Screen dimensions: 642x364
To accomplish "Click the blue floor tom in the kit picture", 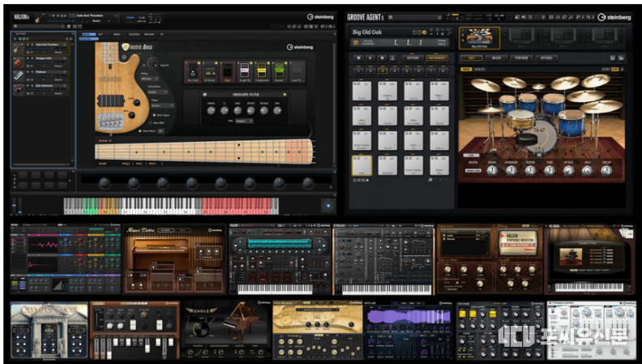I will coord(572,124).
